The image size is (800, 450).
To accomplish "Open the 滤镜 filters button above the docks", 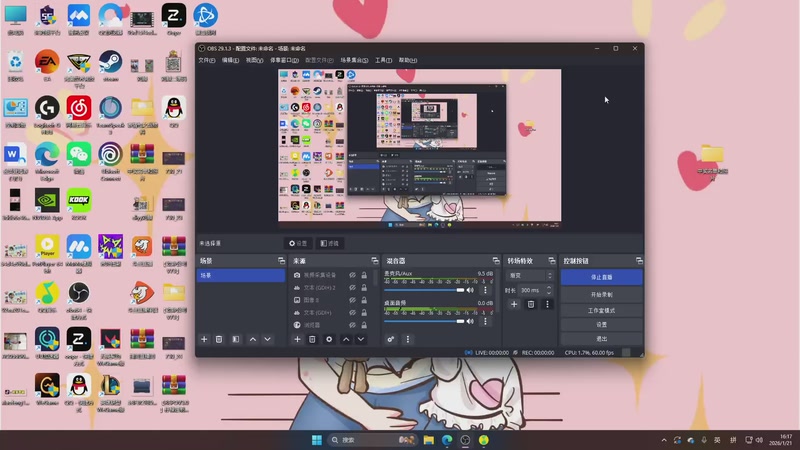I will pyautogui.click(x=330, y=243).
